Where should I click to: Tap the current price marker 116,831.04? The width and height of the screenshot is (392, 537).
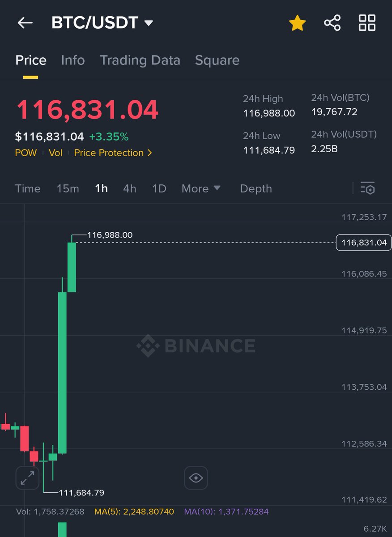point(364,243)
